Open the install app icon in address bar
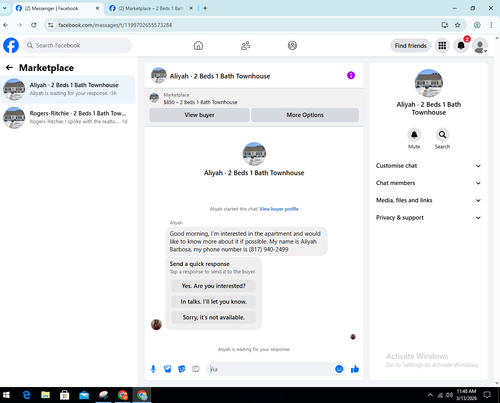The height and width of the screenshot is (403, 500). click(445, 25)
